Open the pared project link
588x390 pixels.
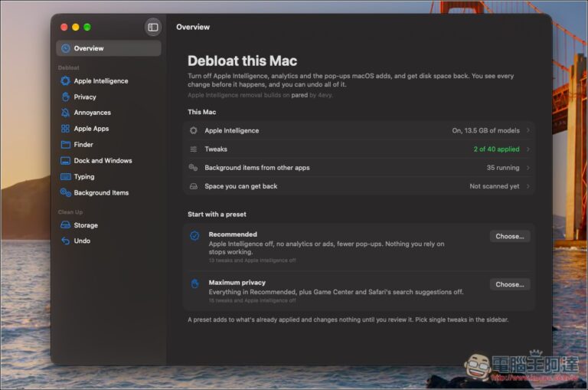click(299, 95)
